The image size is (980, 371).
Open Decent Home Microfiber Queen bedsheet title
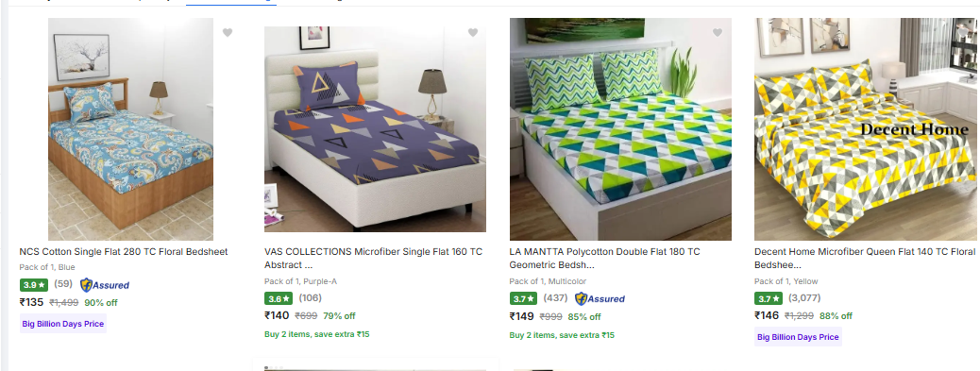click(865, 258)
